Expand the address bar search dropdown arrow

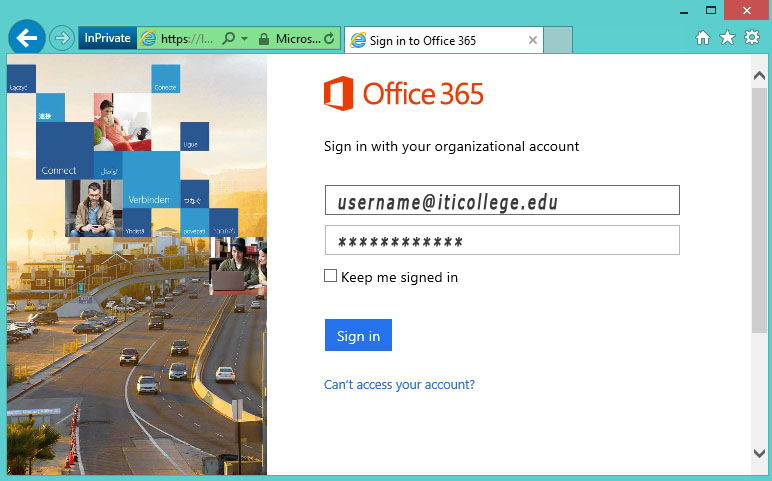pos(244,39)
